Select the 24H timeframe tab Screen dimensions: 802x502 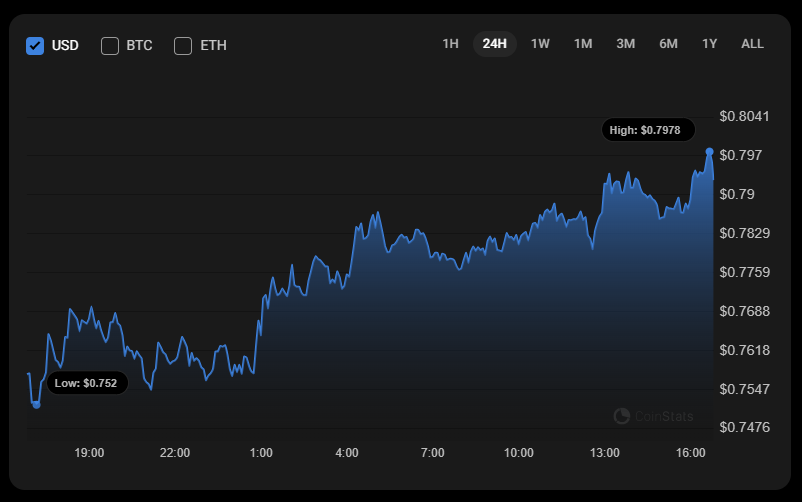[494, 44]
